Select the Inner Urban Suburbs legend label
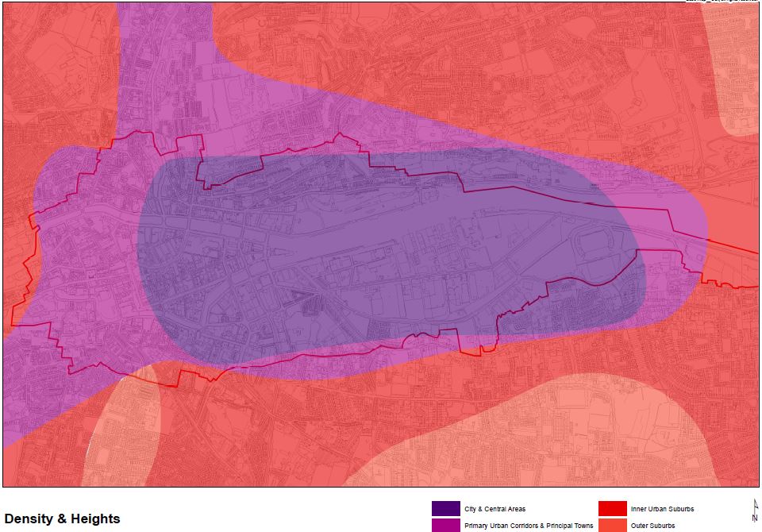 pos(662,509)
